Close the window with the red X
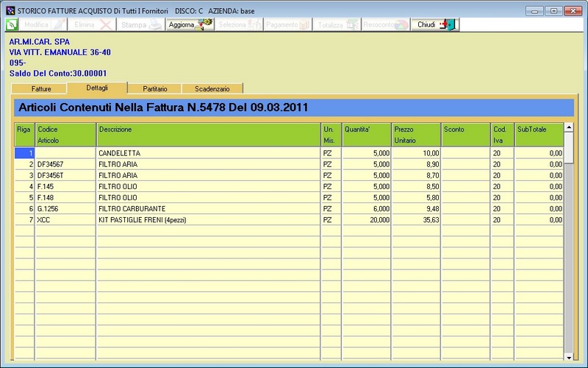This screenshot has height=368, width=588. [x=573, y=11]
